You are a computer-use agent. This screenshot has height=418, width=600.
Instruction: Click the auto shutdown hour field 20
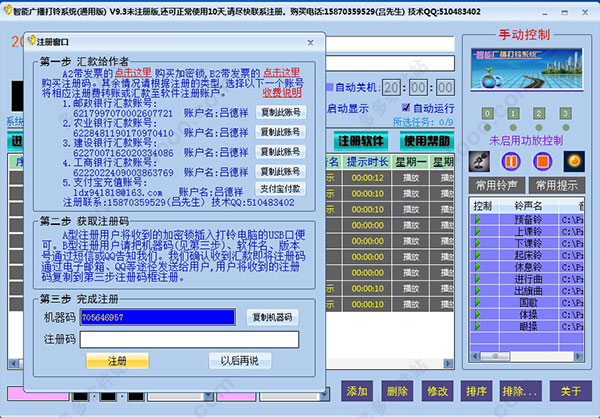coord(391,88)
